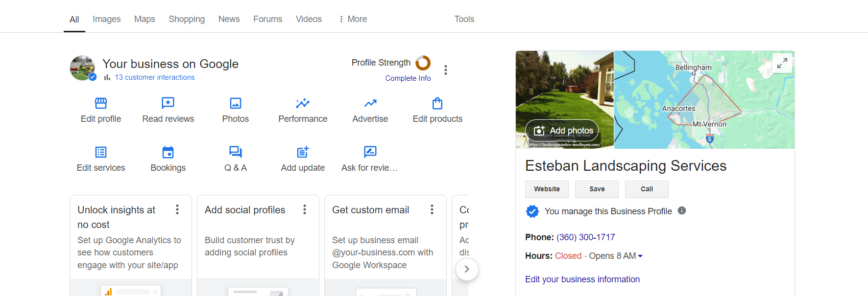Expand the map with the fullscreen icon

pyautogui.click(x=782, y=63)
